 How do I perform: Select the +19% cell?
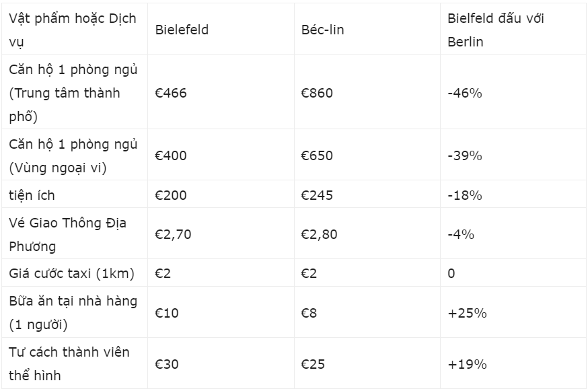[513, 363]
